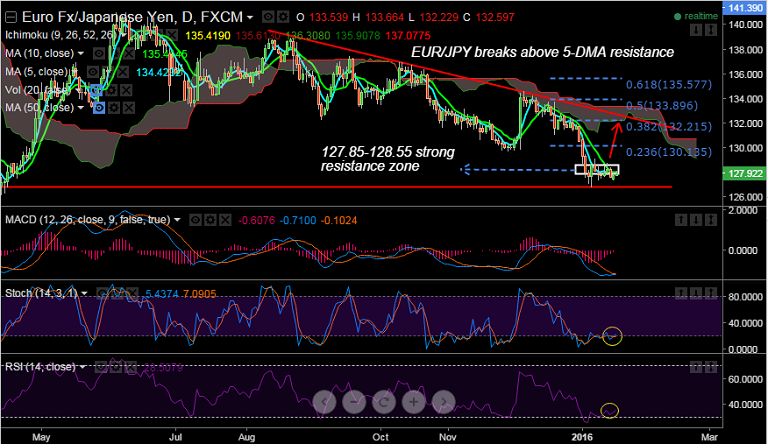Remove the RSI indicator with X
The height and width of the screenshot is (444, 768).
[130, 367]
